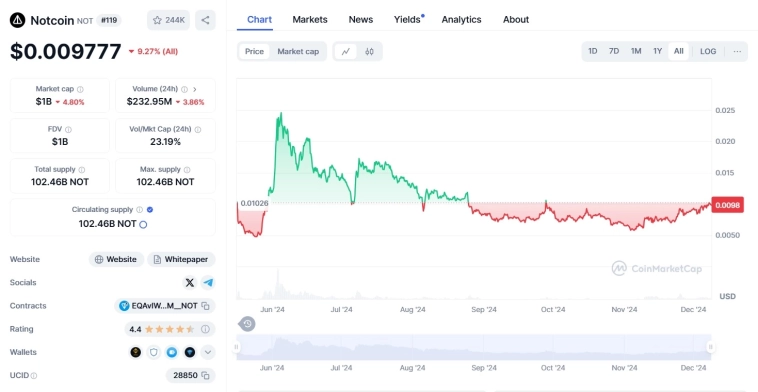Set chart range to 7D

[x=614, y=51]
